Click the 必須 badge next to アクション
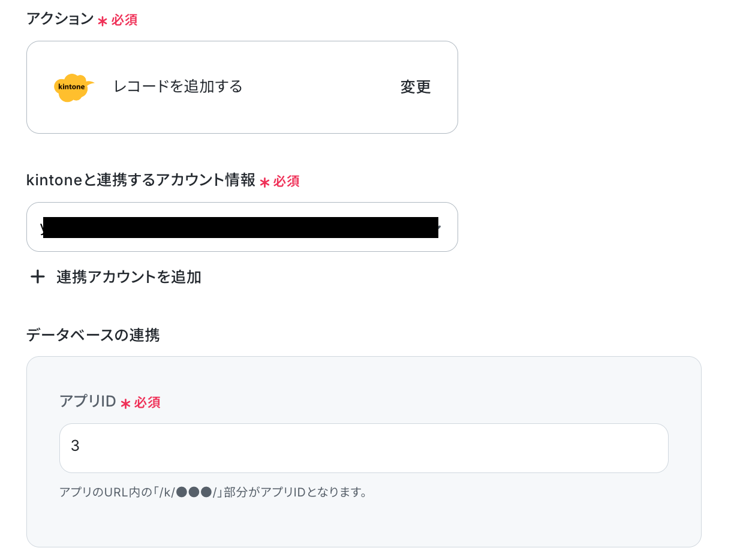 124,20
